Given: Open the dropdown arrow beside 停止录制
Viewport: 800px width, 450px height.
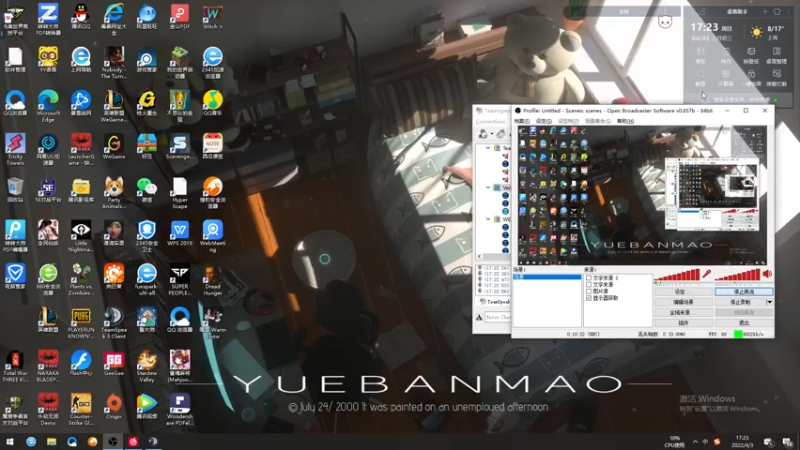Looking at the screenshot, I should click(769, 302).
